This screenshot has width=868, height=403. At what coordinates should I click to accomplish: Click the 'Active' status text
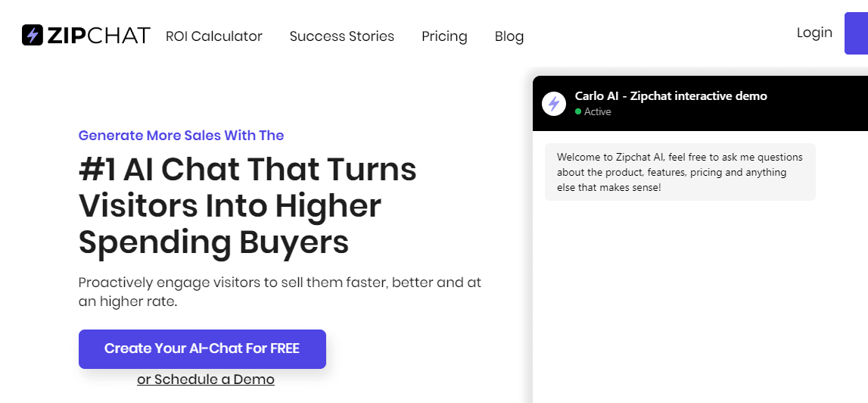point(598,111)
